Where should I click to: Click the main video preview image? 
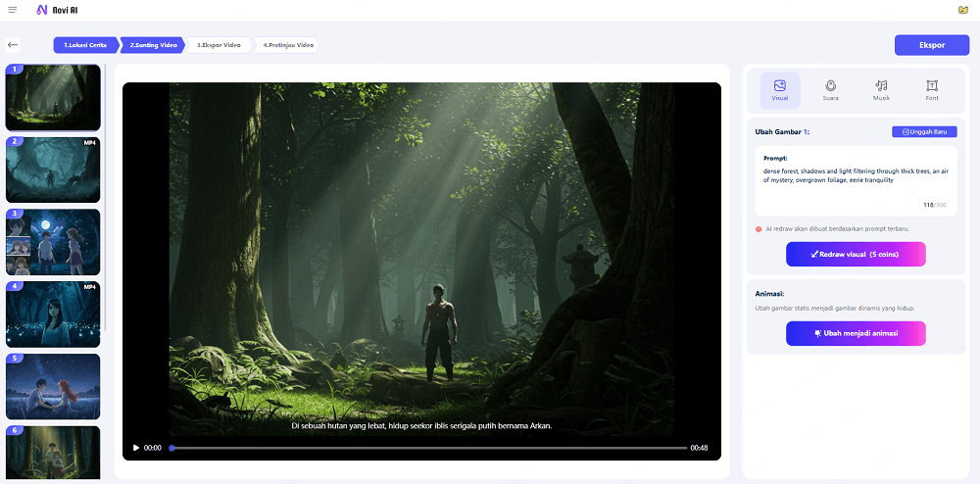(x=421, y=260)
